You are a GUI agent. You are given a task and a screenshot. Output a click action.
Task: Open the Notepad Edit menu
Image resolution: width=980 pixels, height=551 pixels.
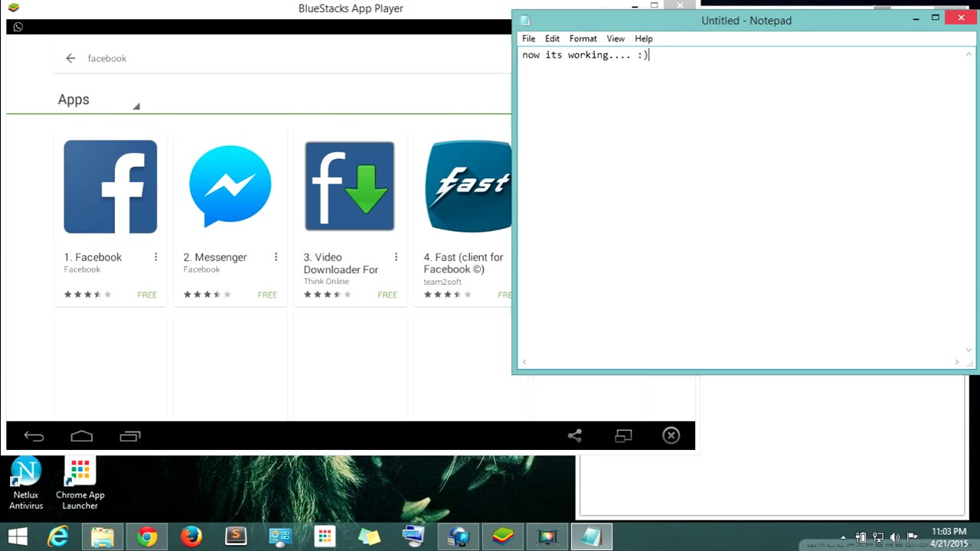552,38
